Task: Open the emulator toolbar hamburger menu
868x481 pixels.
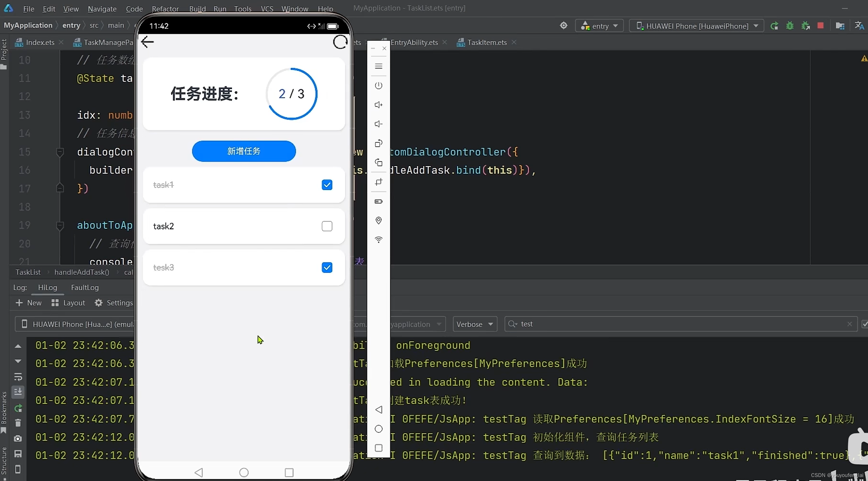Action: pos(378,66)
